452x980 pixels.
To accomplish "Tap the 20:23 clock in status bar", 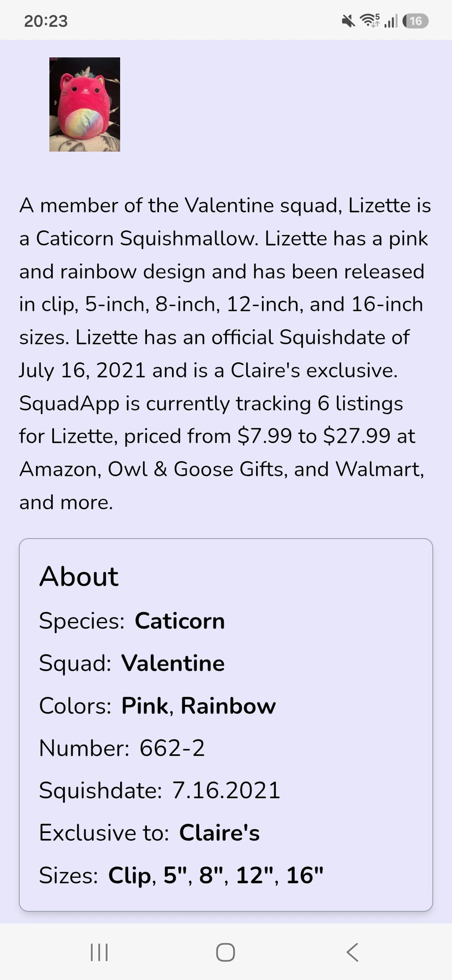I will [46, 21].
